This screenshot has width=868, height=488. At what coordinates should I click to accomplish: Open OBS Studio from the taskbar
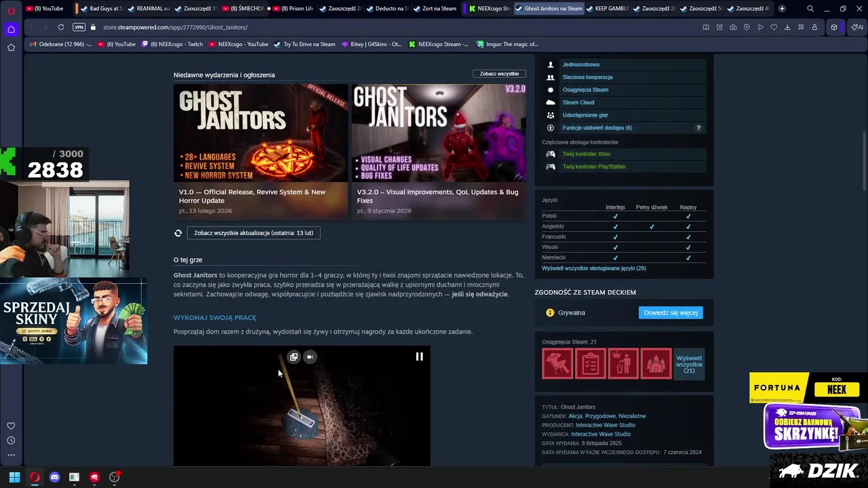pyautogui.click(x=114, y=477)
